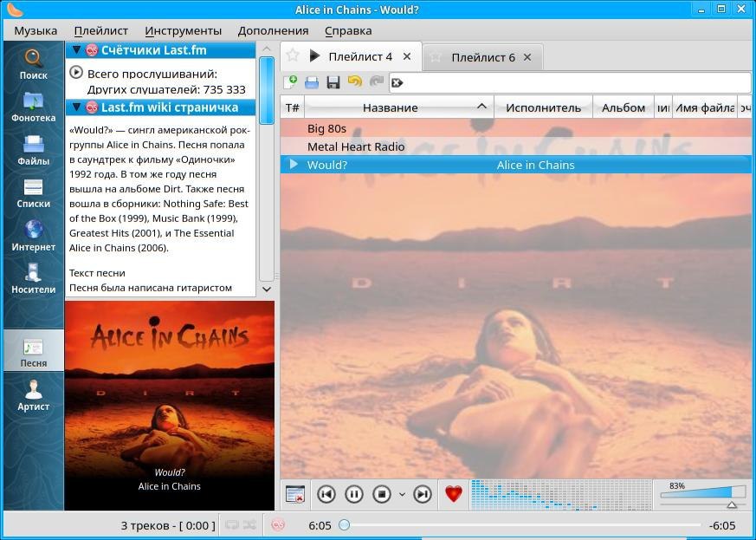Viewport: 756px width, 540px height.
Task: Collapse the Last.fm wiki страничка section
Action: [x=75, y=107]
